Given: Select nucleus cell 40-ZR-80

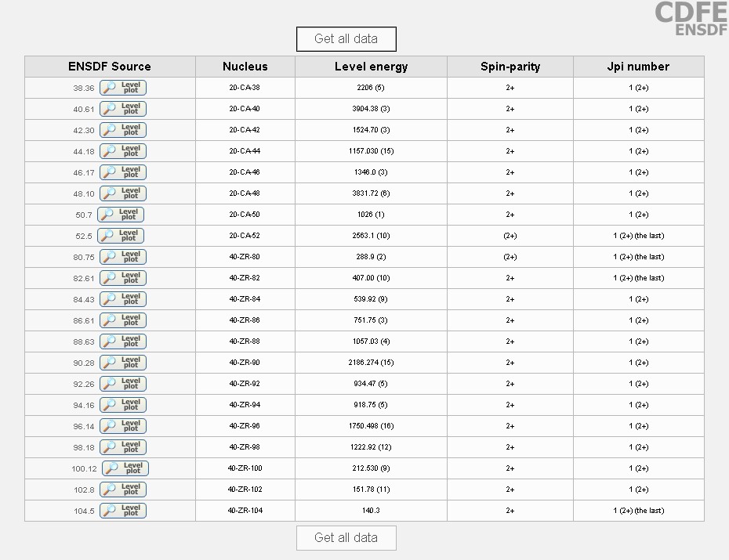Looking at the screenshot, I should click(x=245, y=257).
